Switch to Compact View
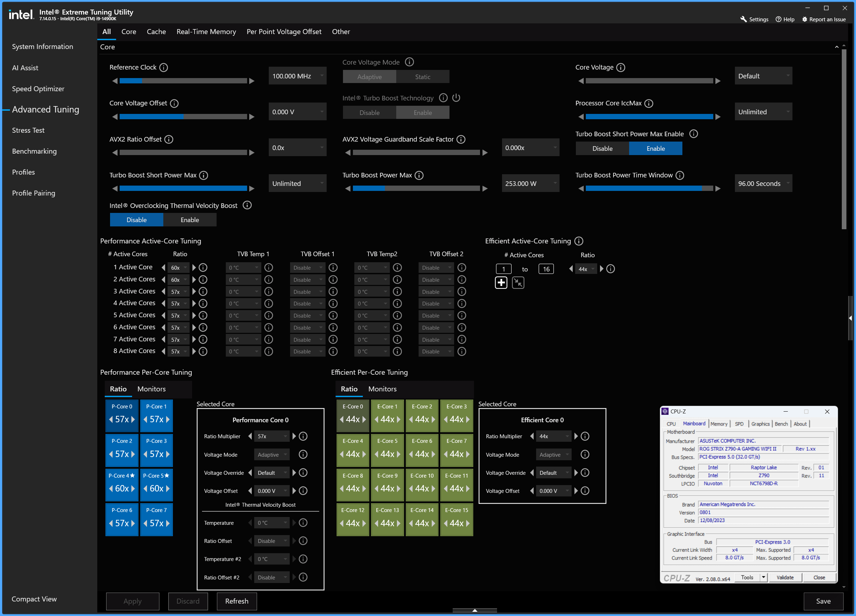 click(x=34, y=599)
